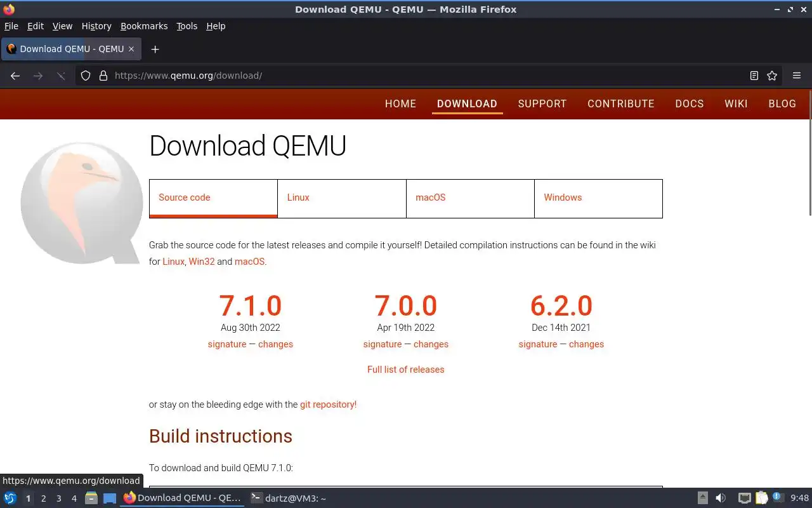Screen dimensions: 812x508
Task: Open Linux compilation instructions wiki link
Action: (173, 261)
